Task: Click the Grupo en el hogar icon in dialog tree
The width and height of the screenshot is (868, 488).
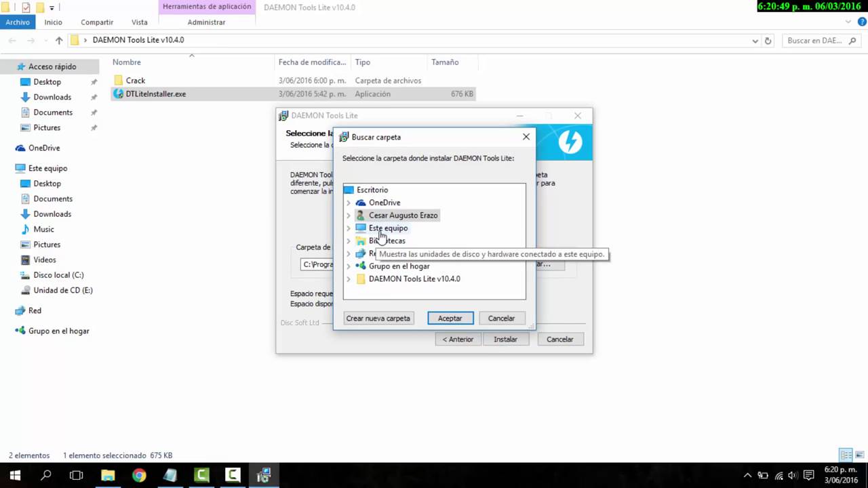Action: click(x=361, y=266)
